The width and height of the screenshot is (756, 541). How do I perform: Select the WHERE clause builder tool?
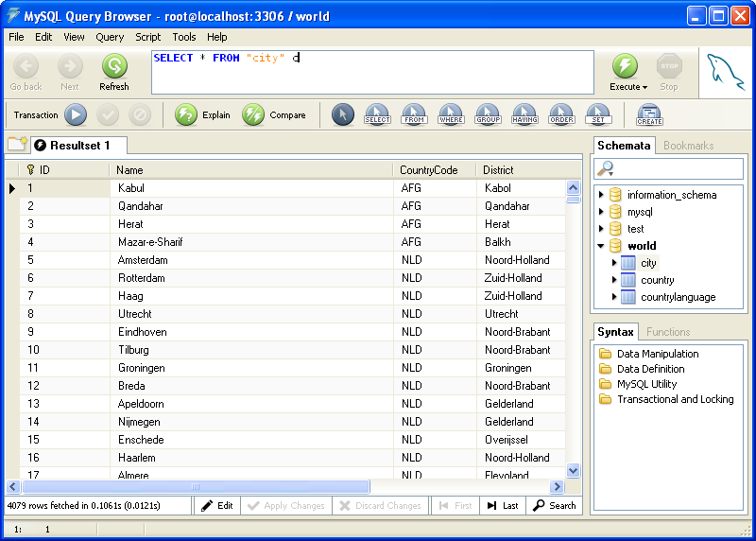click(x=451, y=115)
